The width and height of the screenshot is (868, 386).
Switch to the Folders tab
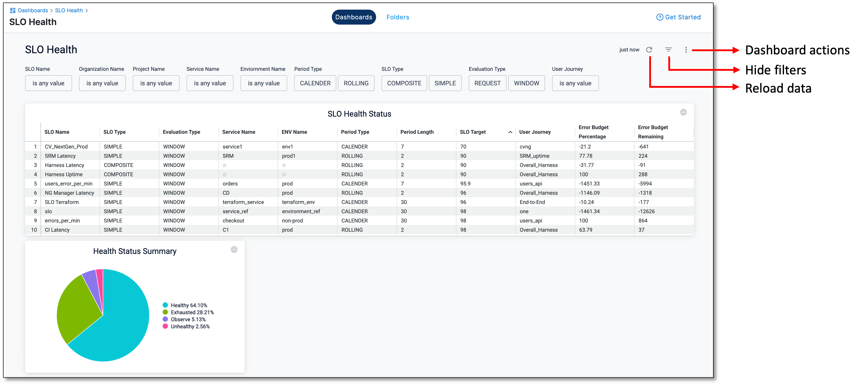pos(397,17)
